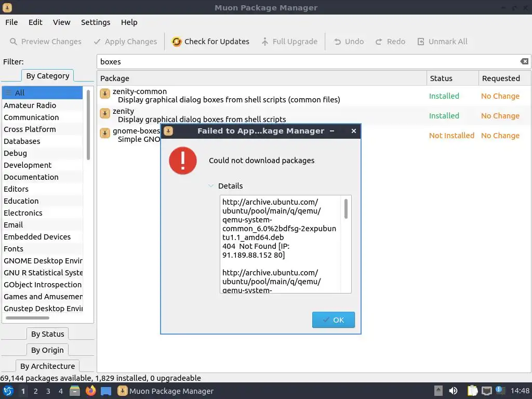Screen dimensions: 532x399
Task: Click the Muon icon in window title bar
Action: pyautogui.click(x=7, y=7)
